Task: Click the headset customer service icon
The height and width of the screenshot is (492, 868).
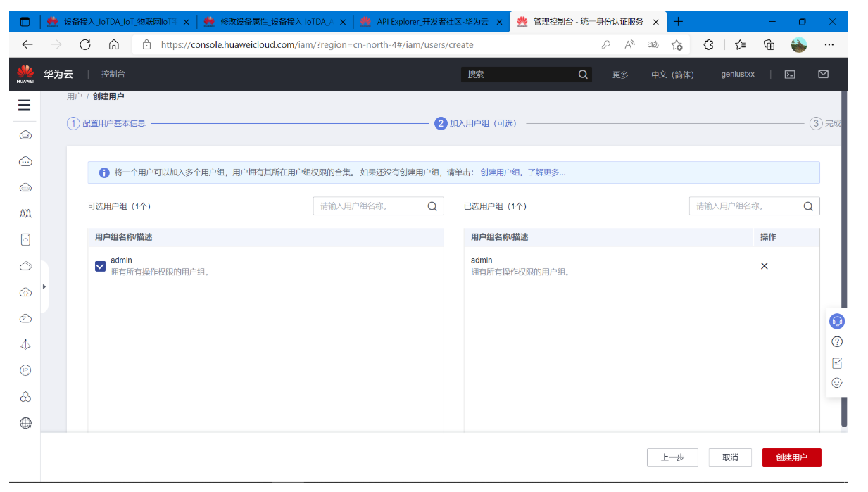Action: coord(837,321)
